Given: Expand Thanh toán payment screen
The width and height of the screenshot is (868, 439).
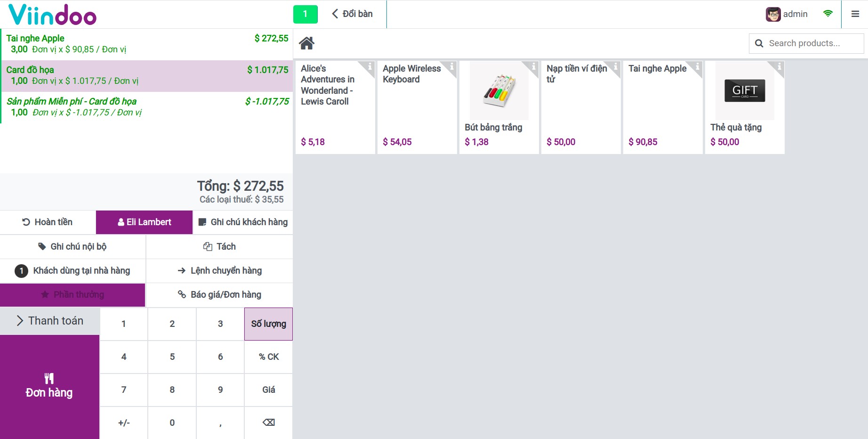Looking at the screenshot, I should pyautogui.click(x=50, y=321).
